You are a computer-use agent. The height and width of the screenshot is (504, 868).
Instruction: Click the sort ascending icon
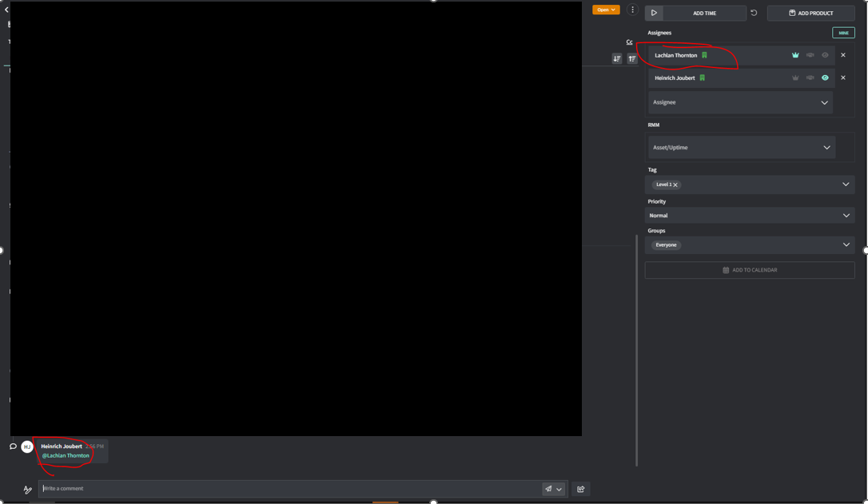[632, 58]
